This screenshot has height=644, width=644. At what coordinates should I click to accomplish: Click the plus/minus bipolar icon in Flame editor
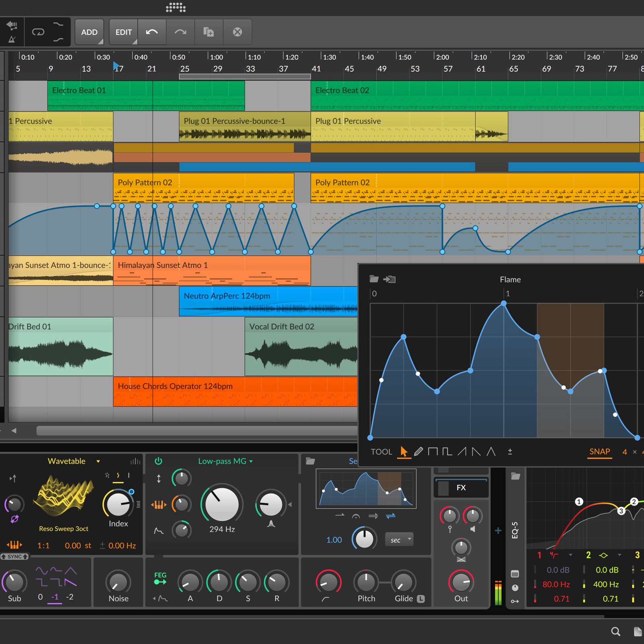tap(510, 452)
